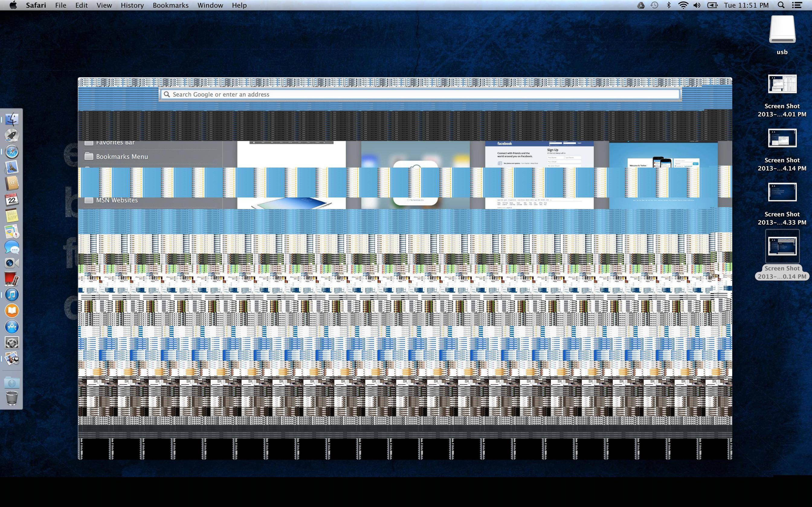
Task: Open the Bookmarks menu bar item
Action: click(x=170, y=5)
